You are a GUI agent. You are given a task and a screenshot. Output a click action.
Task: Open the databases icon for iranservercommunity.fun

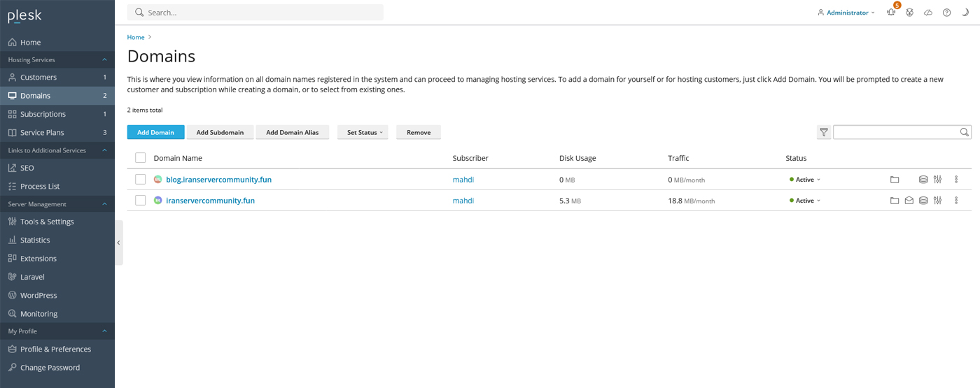923,201
